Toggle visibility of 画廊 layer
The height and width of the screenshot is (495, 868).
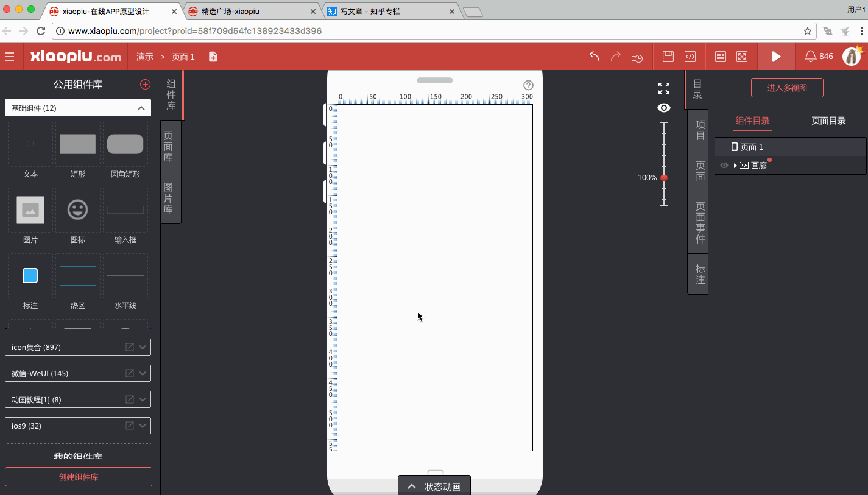724,166
